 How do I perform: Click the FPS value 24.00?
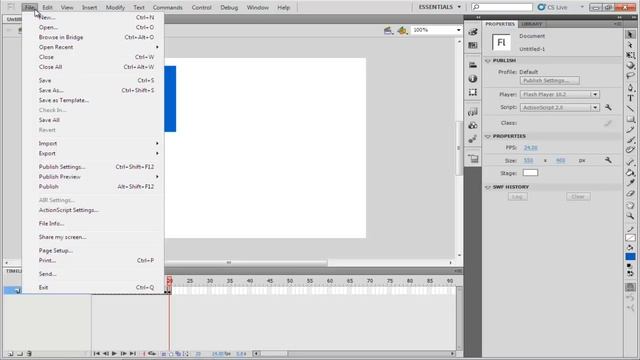pos(530,148)
